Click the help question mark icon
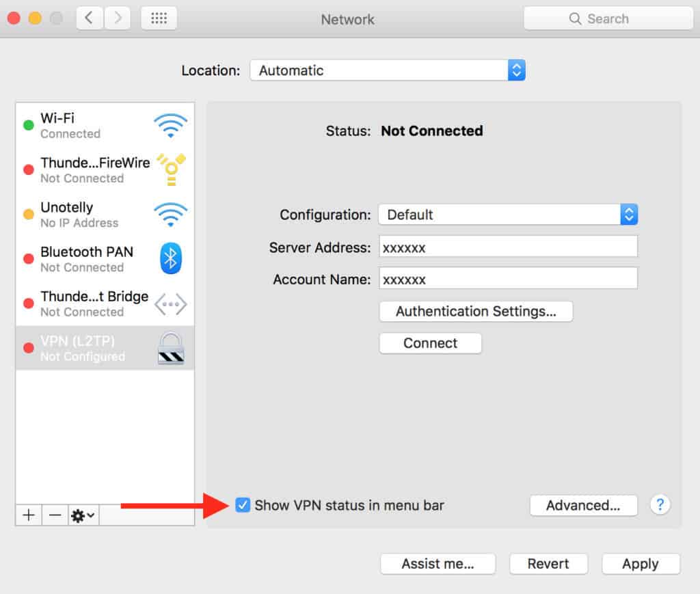 click(660, 505)
